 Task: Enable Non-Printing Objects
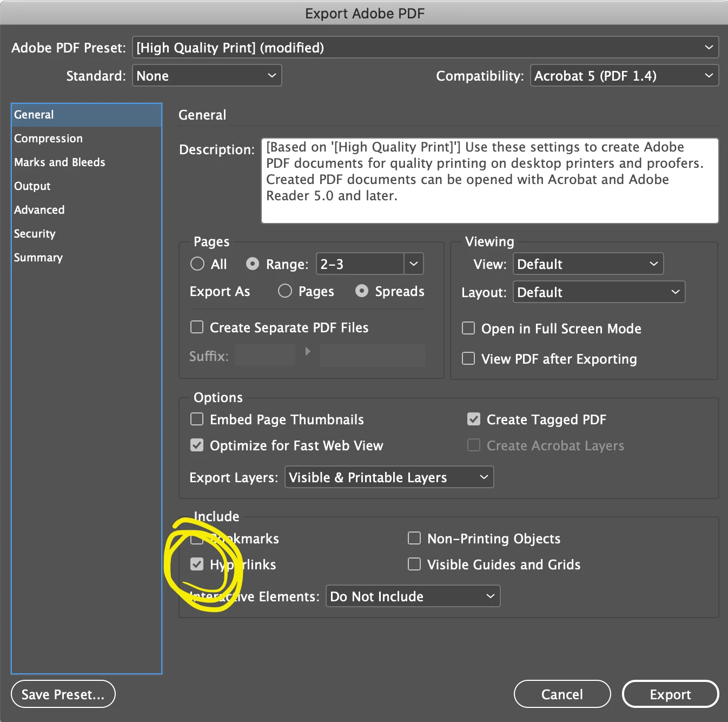click(414, 538)
